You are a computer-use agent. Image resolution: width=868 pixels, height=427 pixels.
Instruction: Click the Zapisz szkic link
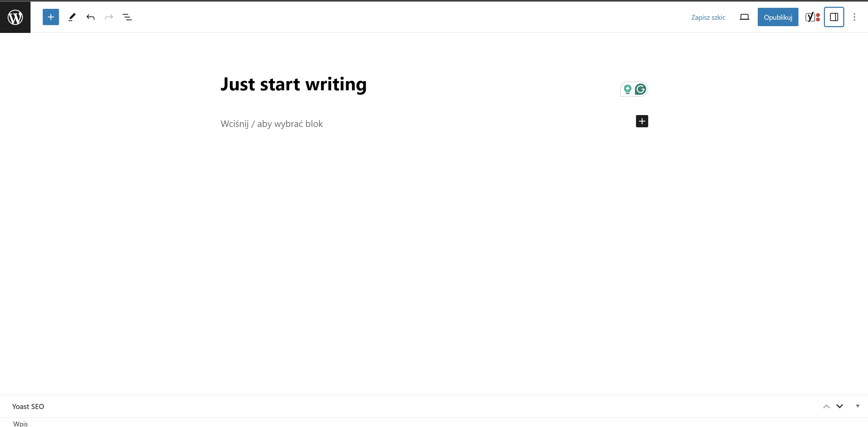pos(708,17)
